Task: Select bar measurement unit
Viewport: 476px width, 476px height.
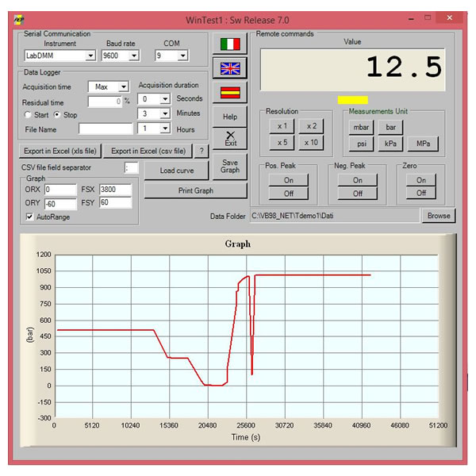Action: (x=390, y=127)
